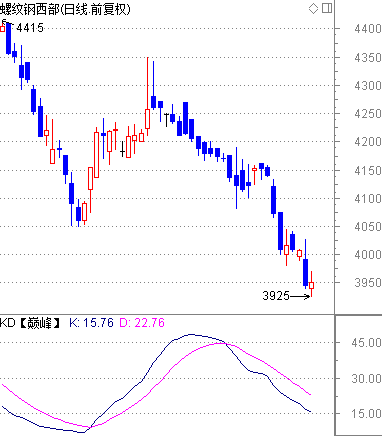Click the 4350 price axis label
Screen dimensions: 382x436
368,58
